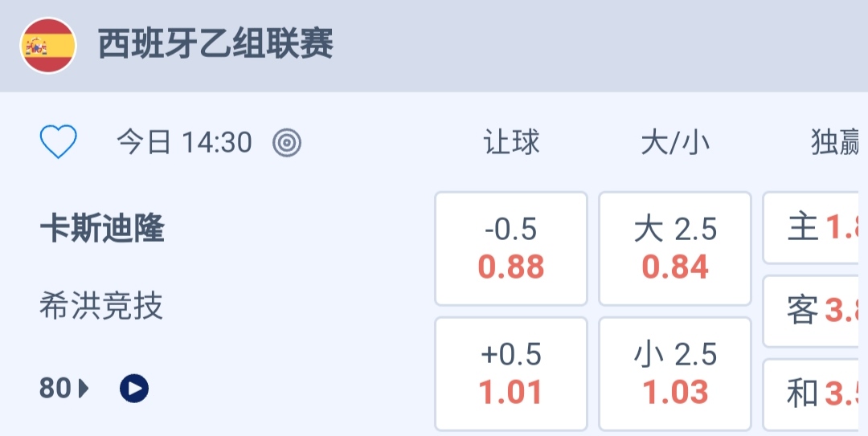Select the 独赢 column header
This screenshot has height=436, width=868.
[836, 143]
